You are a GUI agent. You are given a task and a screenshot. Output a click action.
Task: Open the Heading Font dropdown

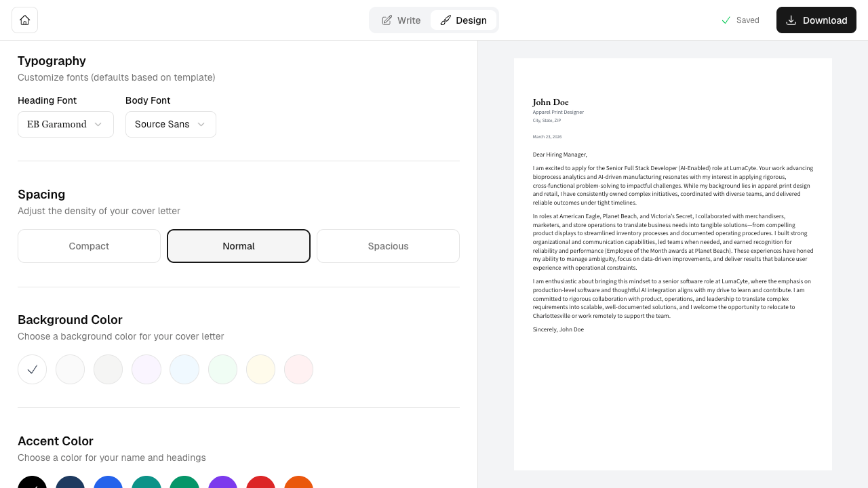click(x=66, y=124)
